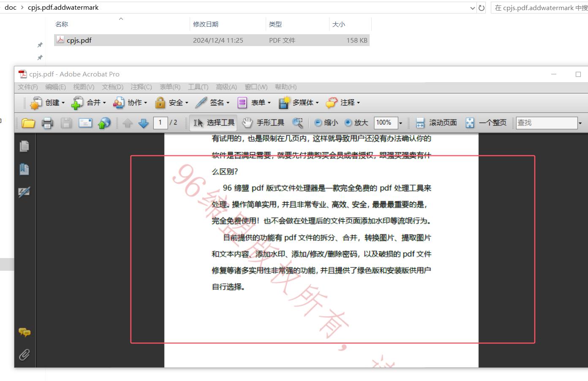The height and width of the screenshot is (381, 588).
Task: Open the 创建 create dropdown
Action: pyautogui.click(x=47, y=103)
